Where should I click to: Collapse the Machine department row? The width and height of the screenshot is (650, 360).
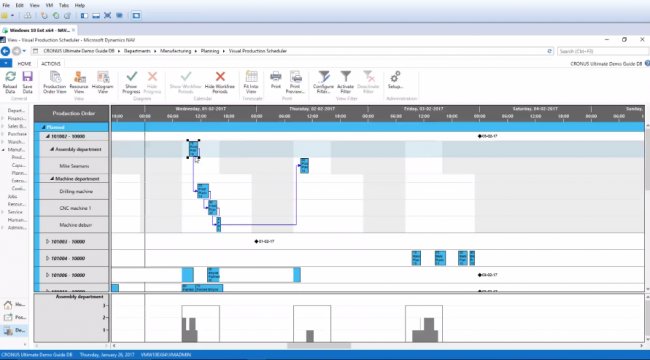coord(52,179)
